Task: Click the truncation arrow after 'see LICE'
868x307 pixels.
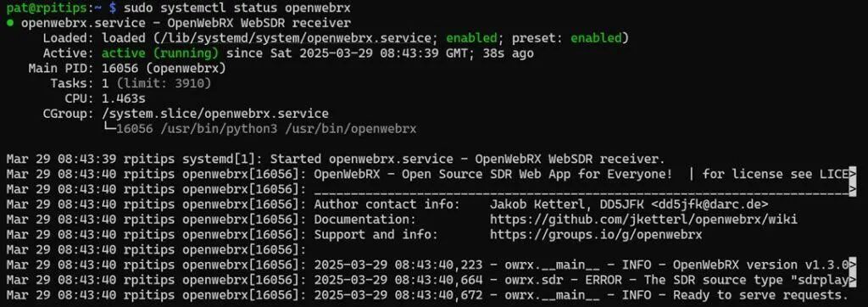Action: pos(852,174)
